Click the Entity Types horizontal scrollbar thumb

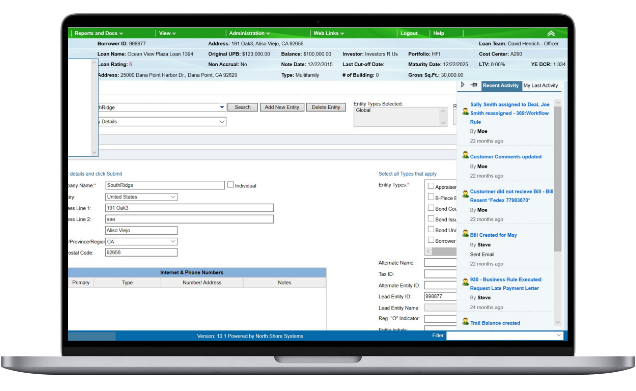click(x=445, y=251)
